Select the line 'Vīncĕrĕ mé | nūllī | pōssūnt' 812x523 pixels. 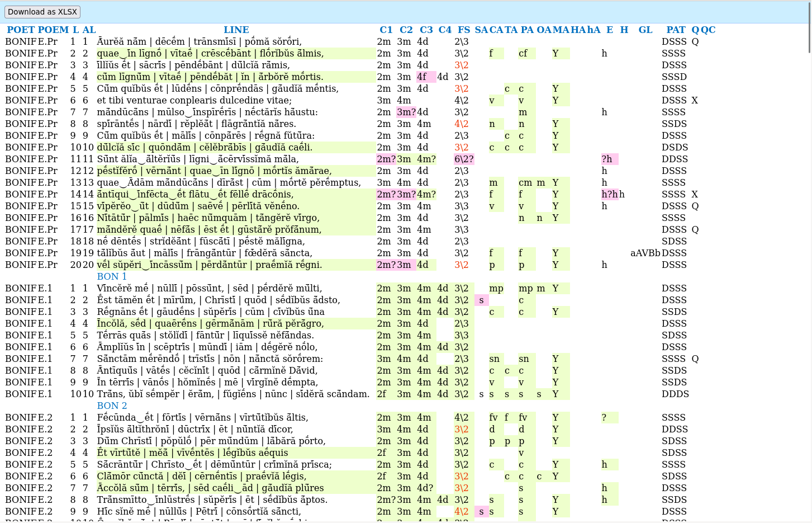point(236,288)
